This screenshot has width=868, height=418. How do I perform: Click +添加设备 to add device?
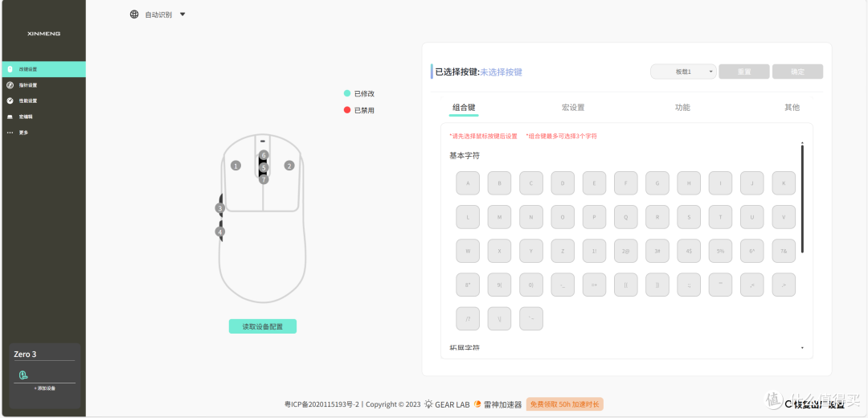click(44, 388)
